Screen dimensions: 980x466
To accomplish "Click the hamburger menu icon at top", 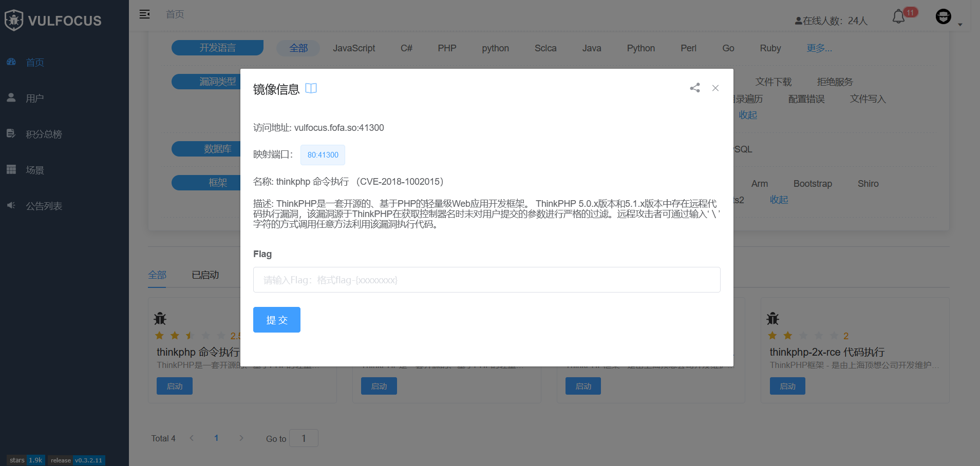I will (x=144, y=14).
